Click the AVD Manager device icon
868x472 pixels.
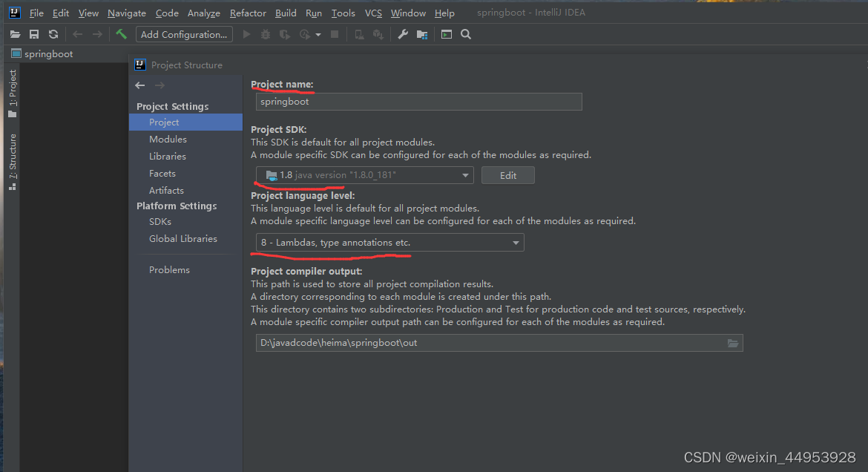coord(359,34)
